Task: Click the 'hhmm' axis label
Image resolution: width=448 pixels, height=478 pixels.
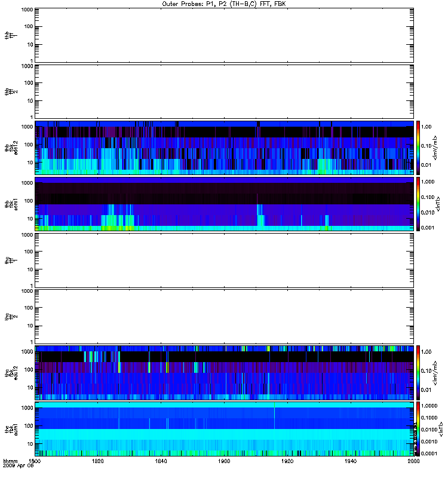Action: tap(10, 461)
